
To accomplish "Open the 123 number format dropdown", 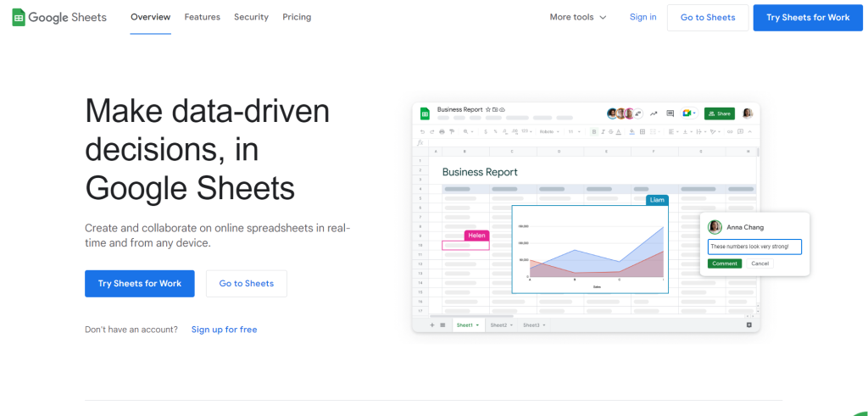I will tap(526, 131).
